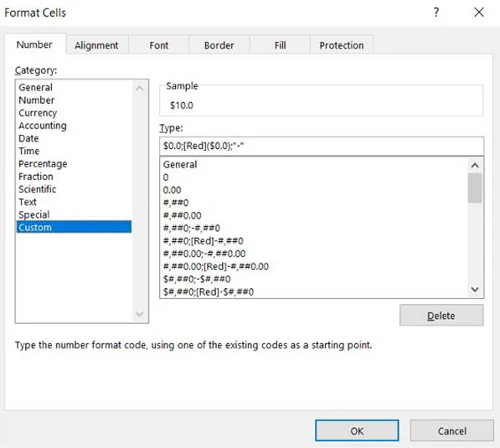
Task: Open the Protection tab
Action: [x=342, y=45]
